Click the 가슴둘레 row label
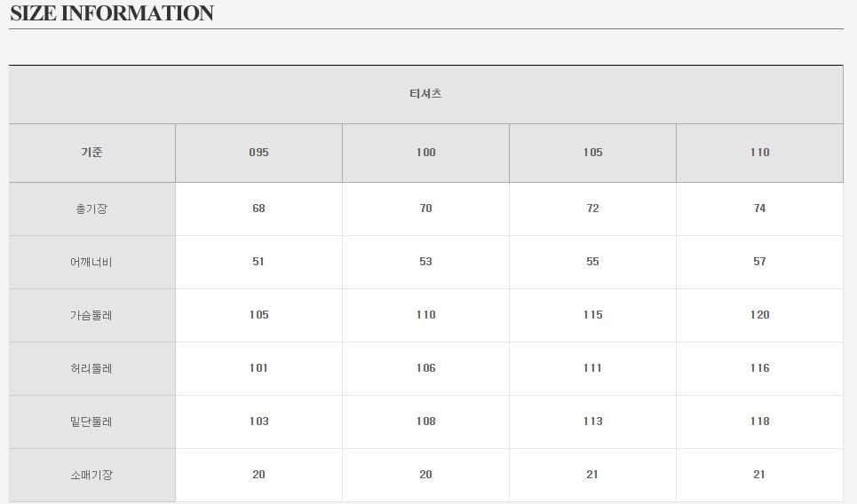The image size is (857, 504). coord(91,316)
